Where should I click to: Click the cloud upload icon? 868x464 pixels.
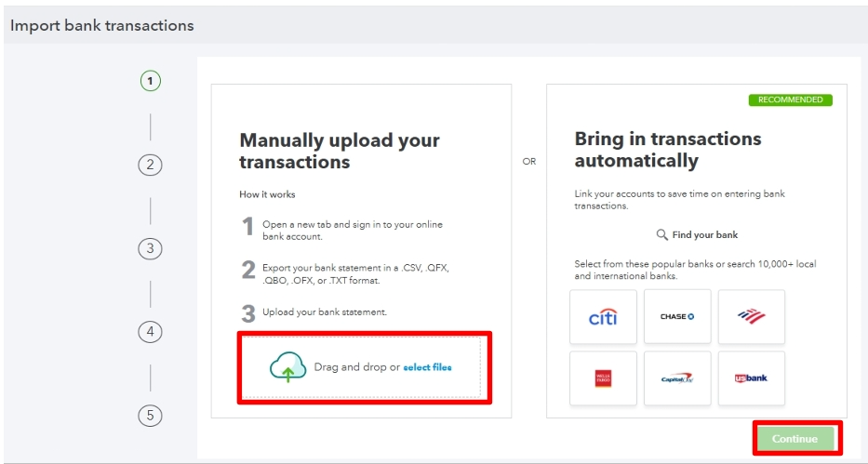pyautogui.click(x=287, y=367)
